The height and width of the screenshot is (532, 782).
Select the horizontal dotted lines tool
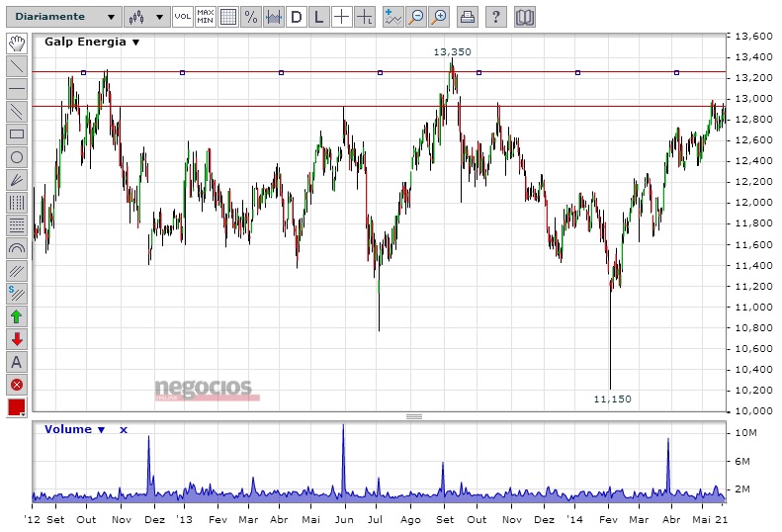pyautogui.click(x=17, y=225)
